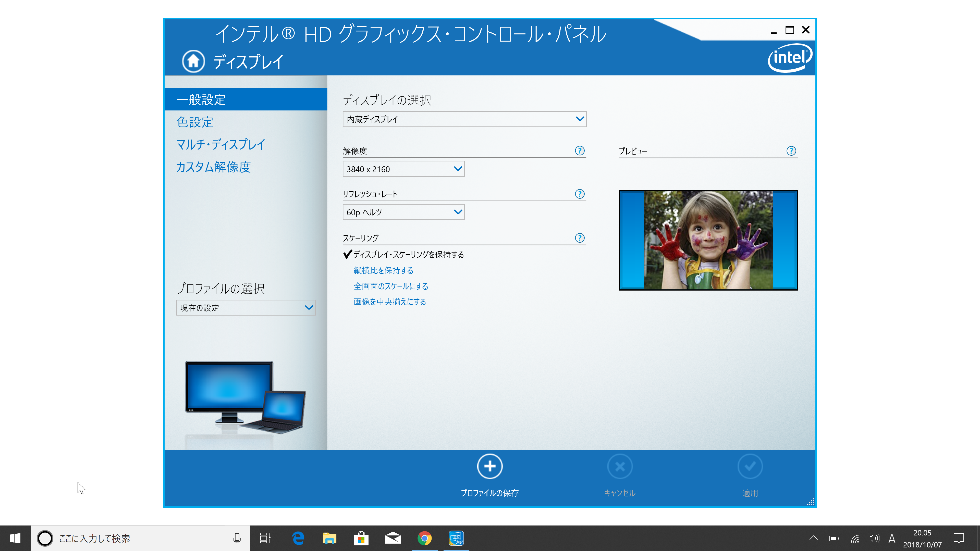Select 縦横比を保持する scaling option

[x=384, y=270]
